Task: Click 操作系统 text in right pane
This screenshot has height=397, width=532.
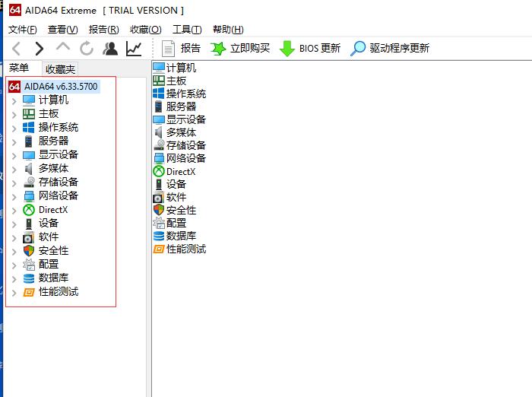Action: pos(186,94)
